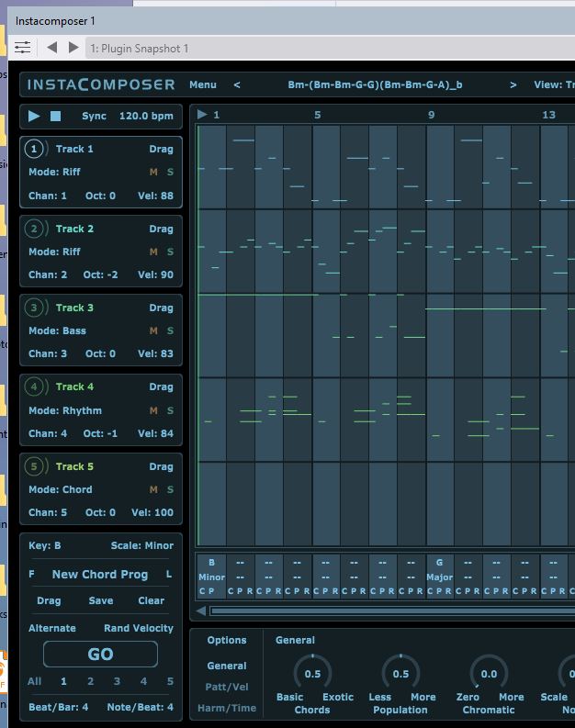Adjust Zero/More Chromatic knob
575x728 pixels.
tap(489, 673)
